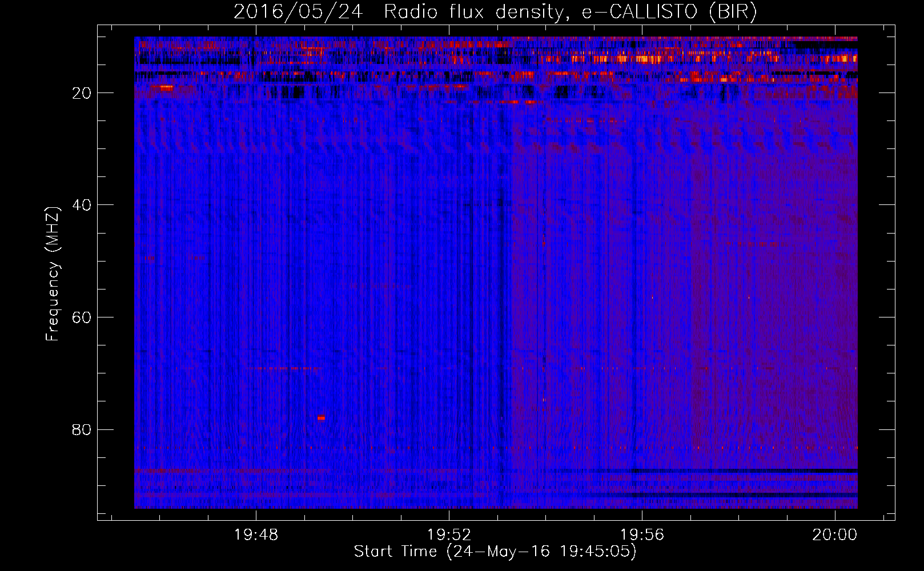
Task: Click the time tick label "19:48"
Action: (256, 535)
